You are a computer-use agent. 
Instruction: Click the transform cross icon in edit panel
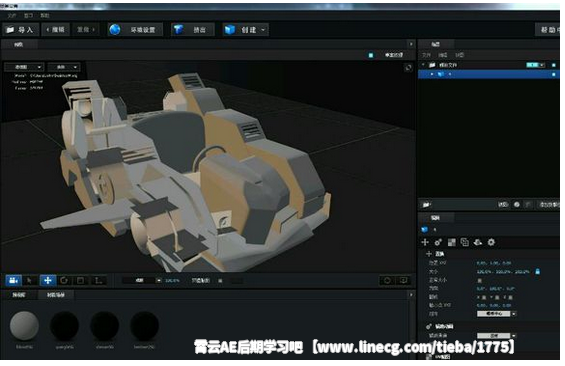pos(425,242)
